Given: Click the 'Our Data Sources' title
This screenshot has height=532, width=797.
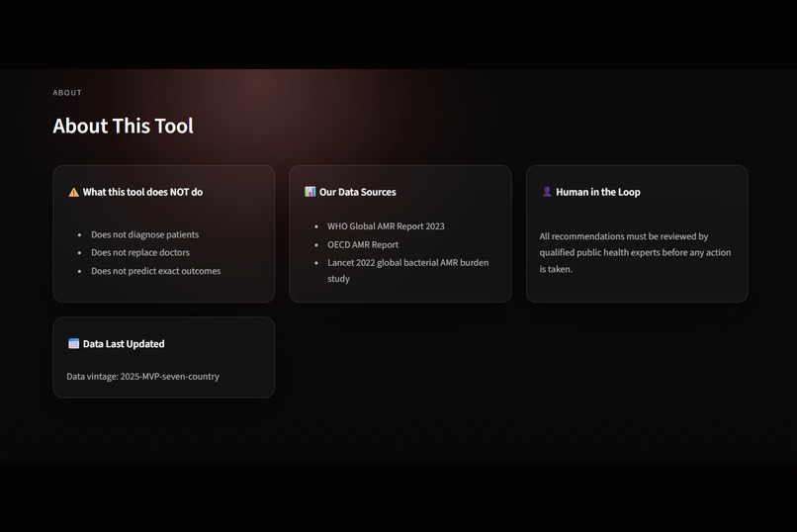Looking at the screenshot, I should click(x=357, y=192).
